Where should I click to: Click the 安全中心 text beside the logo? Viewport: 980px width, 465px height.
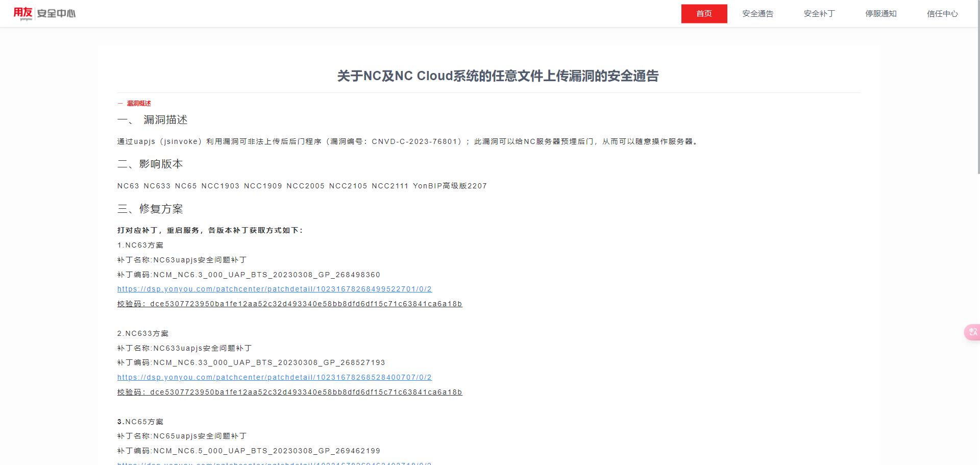pos(56,14)
